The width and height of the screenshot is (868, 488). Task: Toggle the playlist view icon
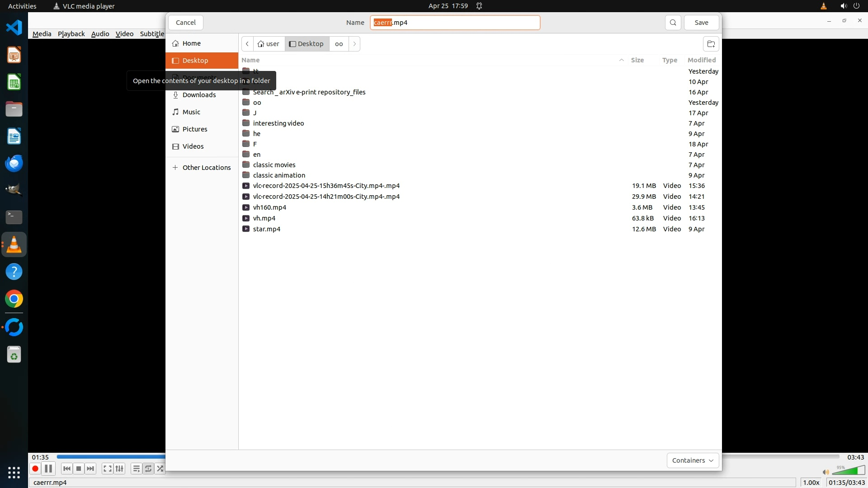pyautogui.click(x=136, y=469)
